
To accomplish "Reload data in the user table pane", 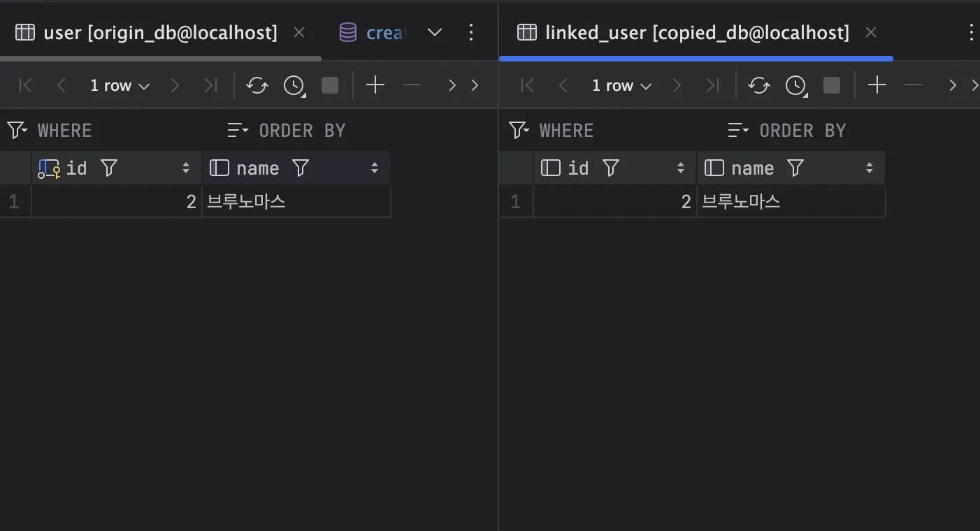I will 257,85.
